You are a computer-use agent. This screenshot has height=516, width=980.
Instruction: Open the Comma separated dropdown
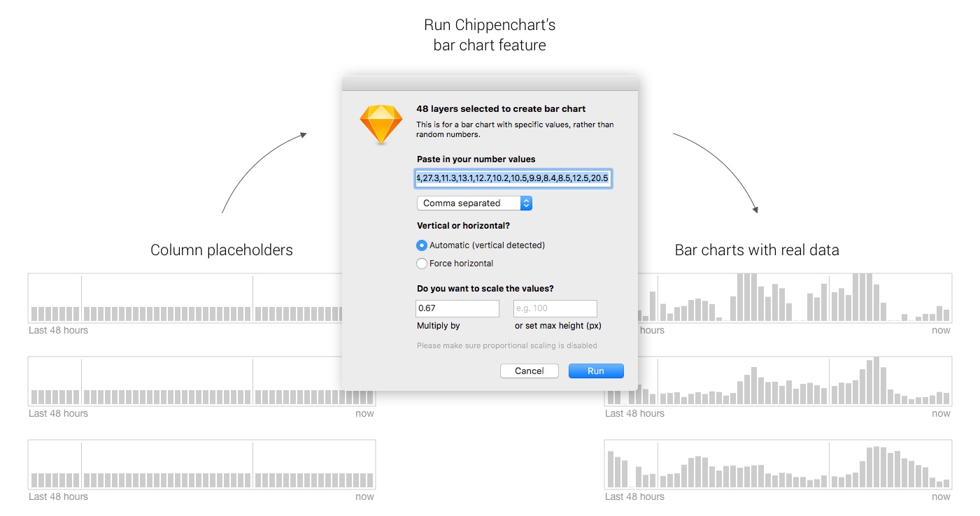coord(474,203)
